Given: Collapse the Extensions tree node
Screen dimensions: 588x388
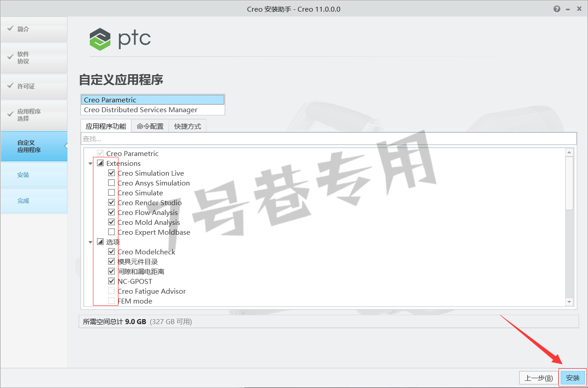Looking at the screenshot, I should (x=91, y=164).
